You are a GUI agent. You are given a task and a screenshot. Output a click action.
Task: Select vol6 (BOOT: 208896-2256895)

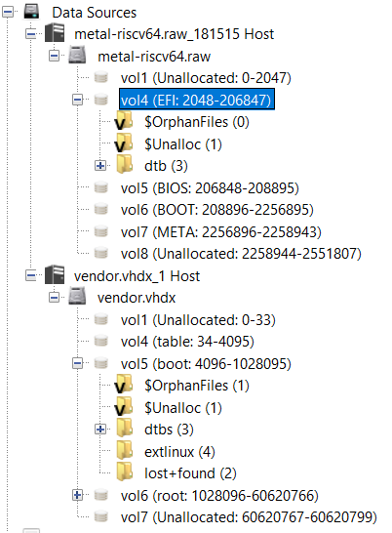(217, 210)
